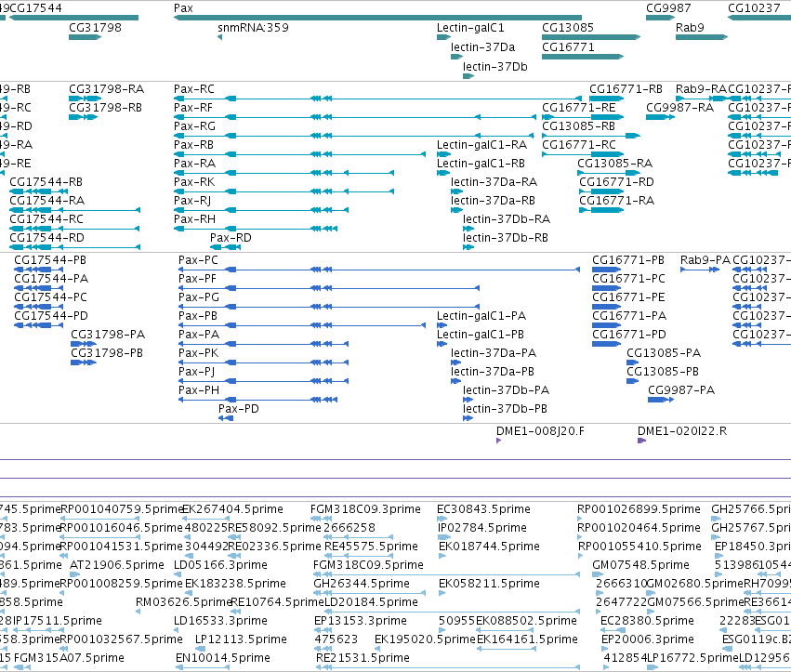This screenshot has width=791, height=672.
Task: Click the CG31798-RA transcript label
Action: (x=107, y=89)
